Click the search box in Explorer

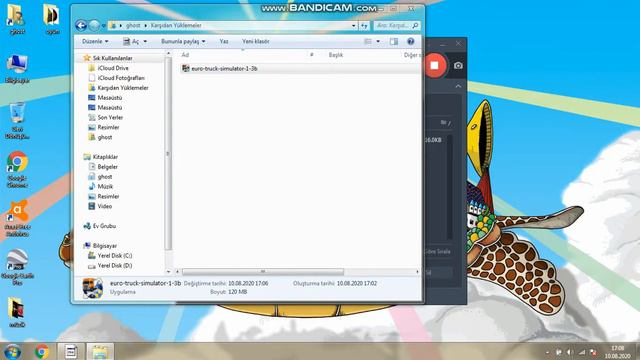[x=396, y=26]
